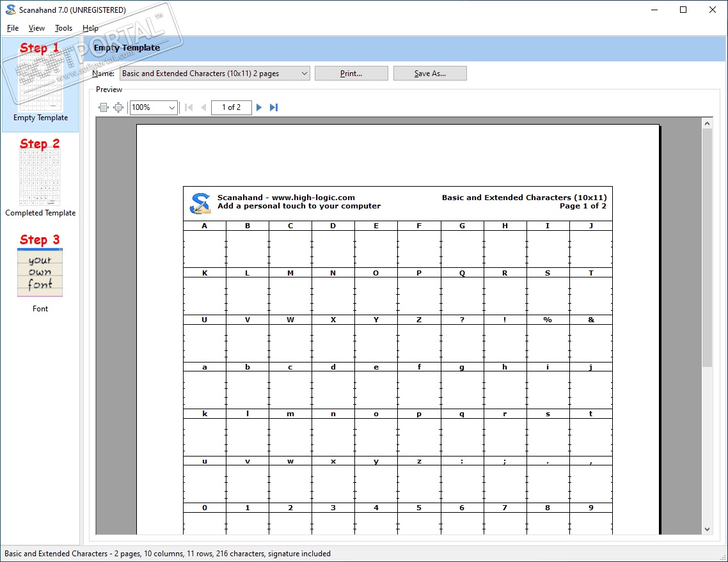This screenshot has width=728, height=562.
Task: Click the 'Completed Template' label
Action: (40, 212)
